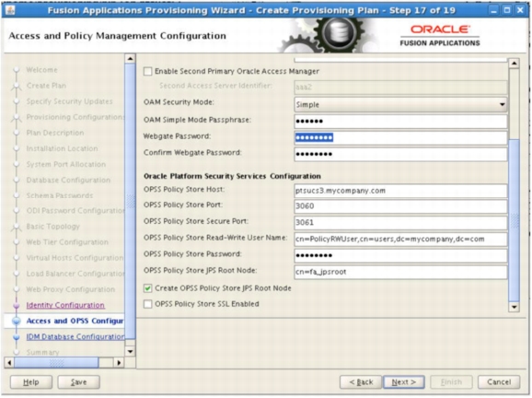532x398 pixels.
Task: Focus the Confirm Webgate Password field
Action: click(400, 154)
